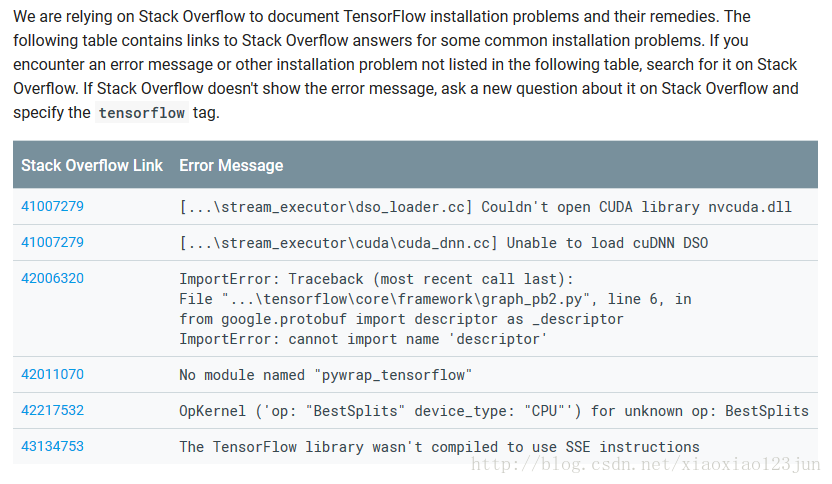The image size is (832, 484).
Task: Open Stack Overflow link 42006320
Action: tap(53, 279)
